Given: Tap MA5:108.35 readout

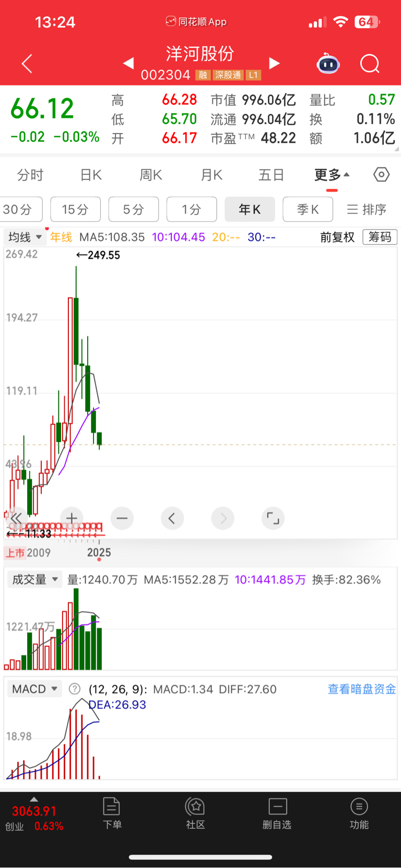Looking at the screenshot, I should click(x=112, y=237).
